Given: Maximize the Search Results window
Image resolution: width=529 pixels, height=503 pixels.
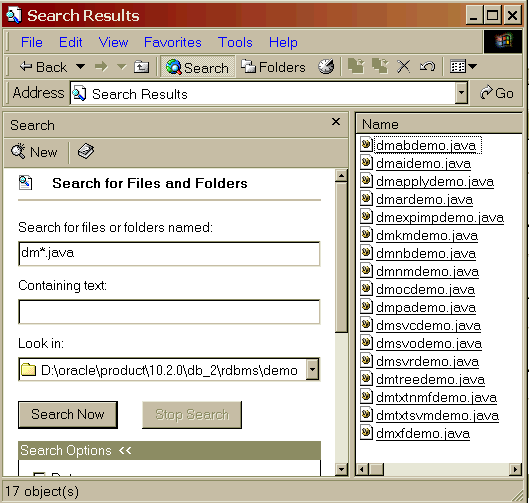Looking at the screenshot, I should coord(492,15).
